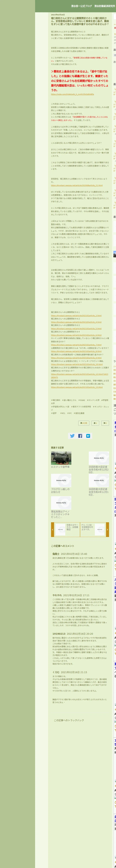Image resolution: width=116 pixels, height=868 pixels.
Task: Open the 未分類 category button
Action: click(84, 423)
